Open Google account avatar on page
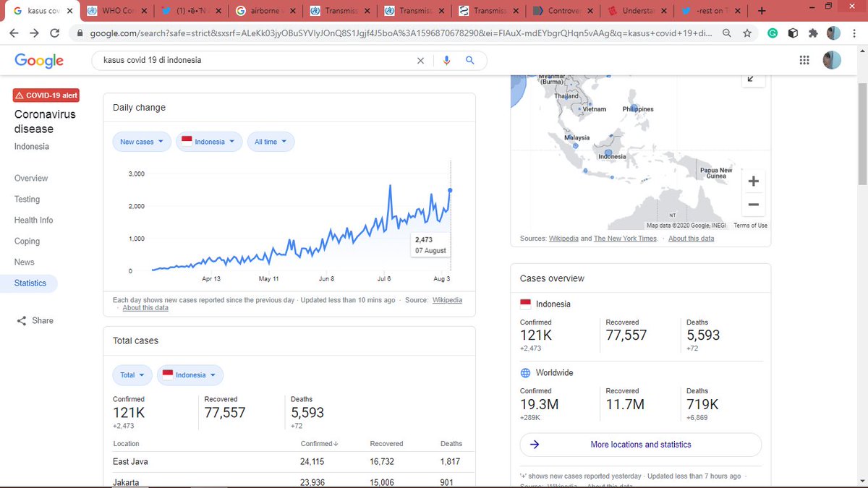 pos(832,61)
